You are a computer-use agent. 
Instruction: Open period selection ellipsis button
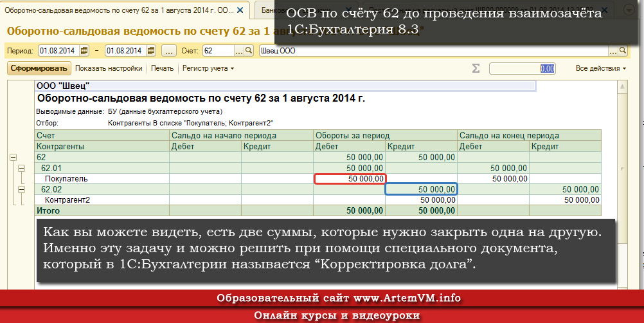(169, 51)
